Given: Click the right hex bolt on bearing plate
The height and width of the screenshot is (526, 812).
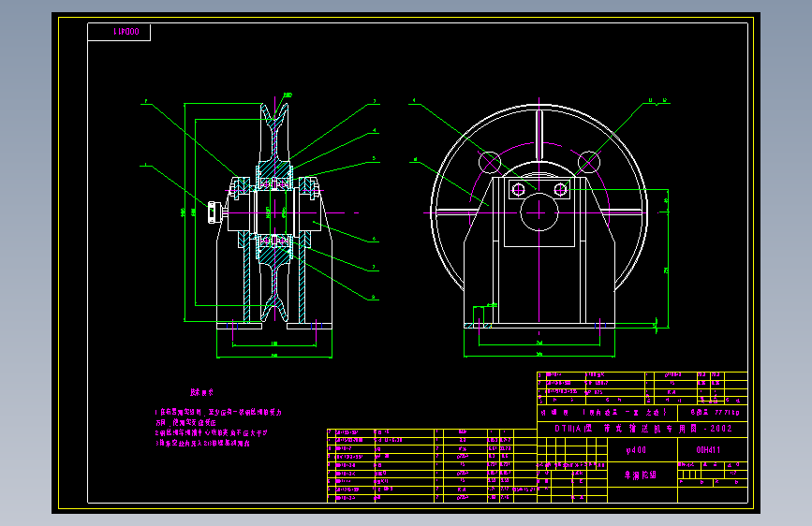Looking at the screenshot, I should pyautogui.click(x=560, y=190).
